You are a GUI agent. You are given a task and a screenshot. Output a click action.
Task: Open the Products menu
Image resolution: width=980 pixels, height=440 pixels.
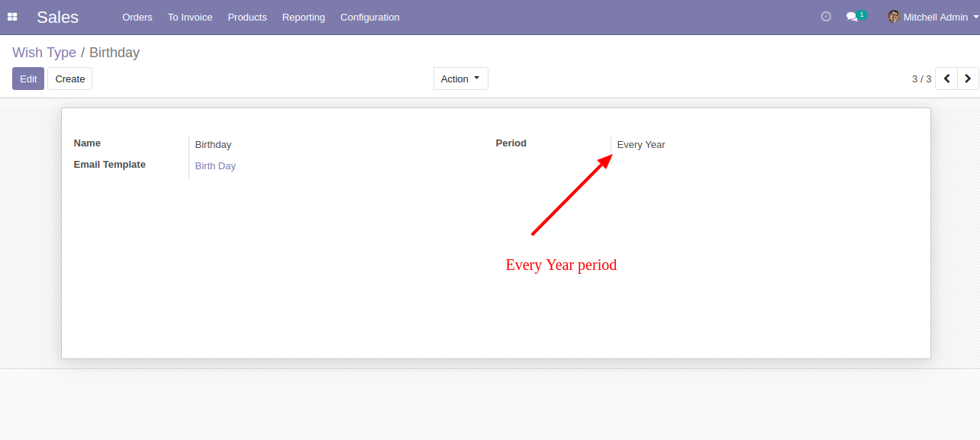pos(247,17)
